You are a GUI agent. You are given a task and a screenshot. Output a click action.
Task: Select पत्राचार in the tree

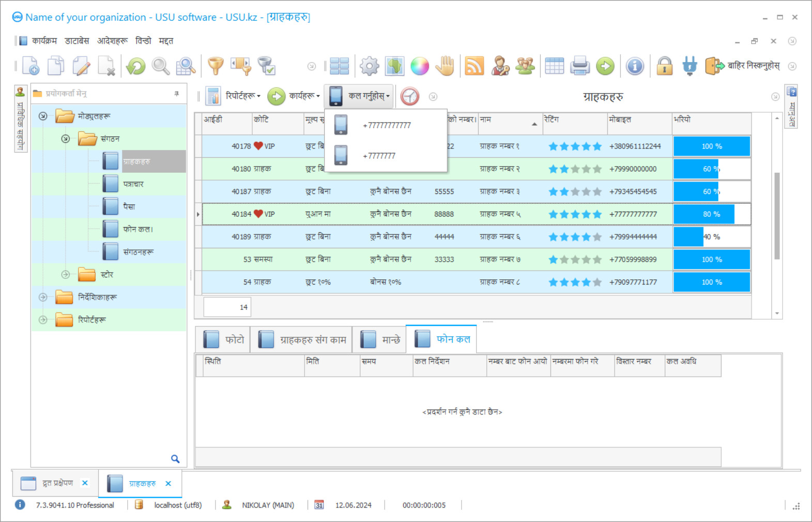coord(133,184)
